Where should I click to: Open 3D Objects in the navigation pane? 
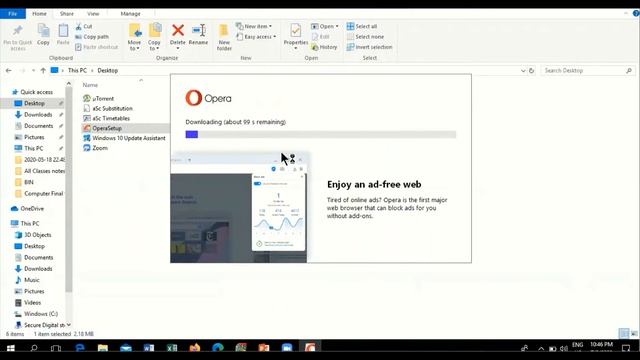[33, 235]
